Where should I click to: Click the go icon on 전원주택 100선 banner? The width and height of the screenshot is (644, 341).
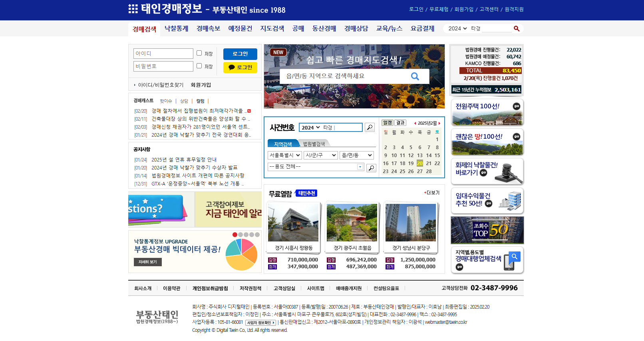coord(517,106)
